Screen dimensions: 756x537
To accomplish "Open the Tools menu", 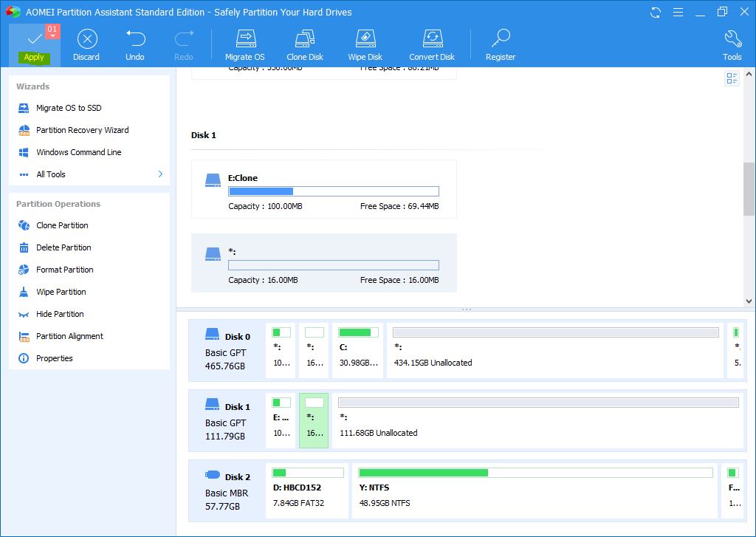I will pyautogui.click(x=732, y=45).
